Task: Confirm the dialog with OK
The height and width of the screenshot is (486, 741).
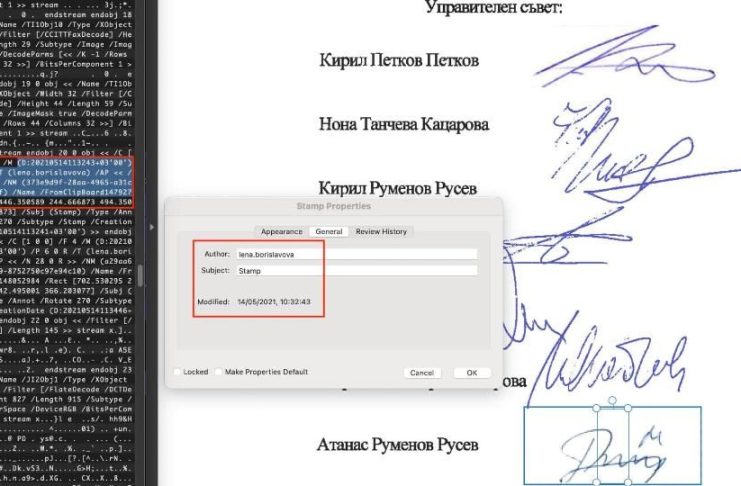Action: 471,372
